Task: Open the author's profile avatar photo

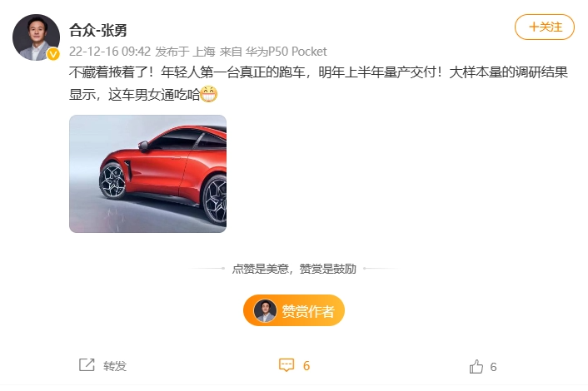Action: point(36,37)
